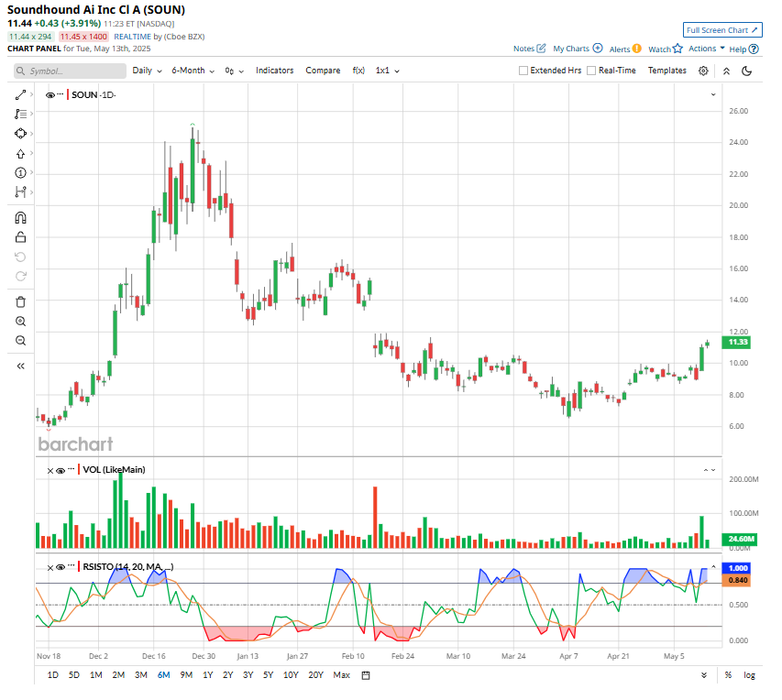Viewport: 782px width, 700px height.
Task: Toggle visibility of RSISTO indicator
Action: click(61, 567)
